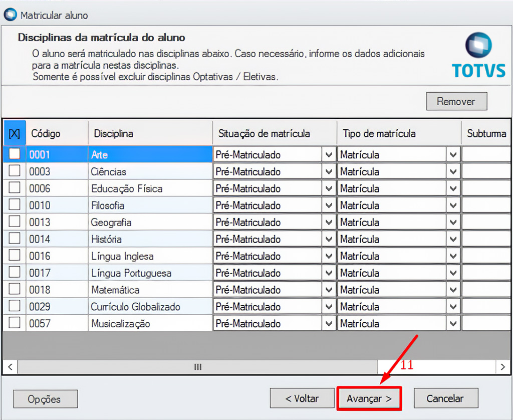Open Situação de matrícula dropdown for Ciências
Viewport: 513px width, 420px height.
(x=329, y=172)
